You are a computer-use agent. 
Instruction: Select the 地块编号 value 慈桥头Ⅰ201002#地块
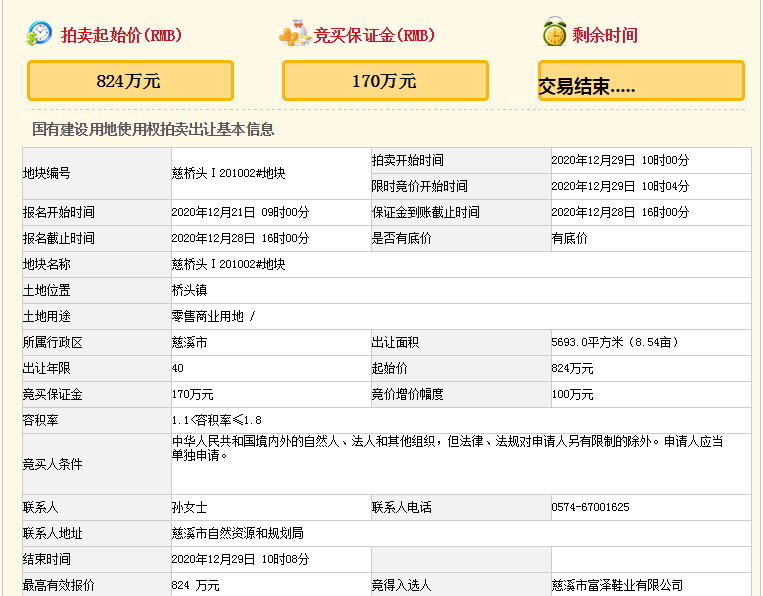pyautogui.click(x=228, y=173)
